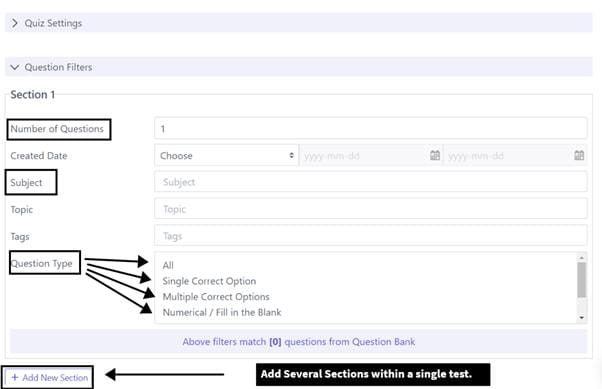Click the Question Type list scrollbar thumb
Image resolution: width=602 pixels, height=389 pixels.
click(582, 280)
